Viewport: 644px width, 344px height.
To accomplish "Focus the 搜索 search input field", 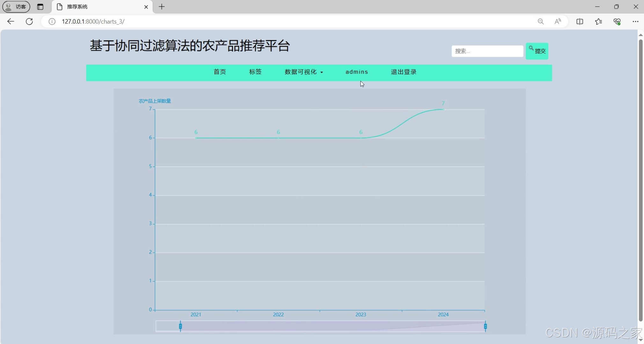I will coord(487,51).
